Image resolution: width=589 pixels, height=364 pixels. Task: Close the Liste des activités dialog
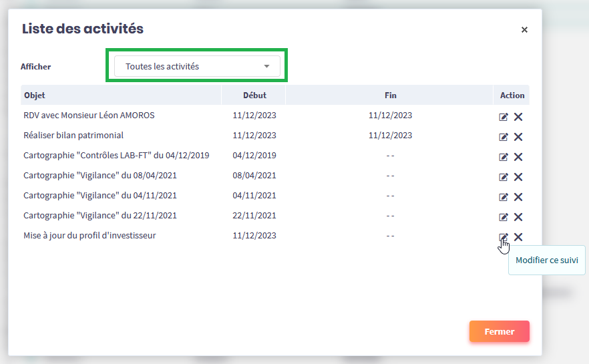point(524,30)
